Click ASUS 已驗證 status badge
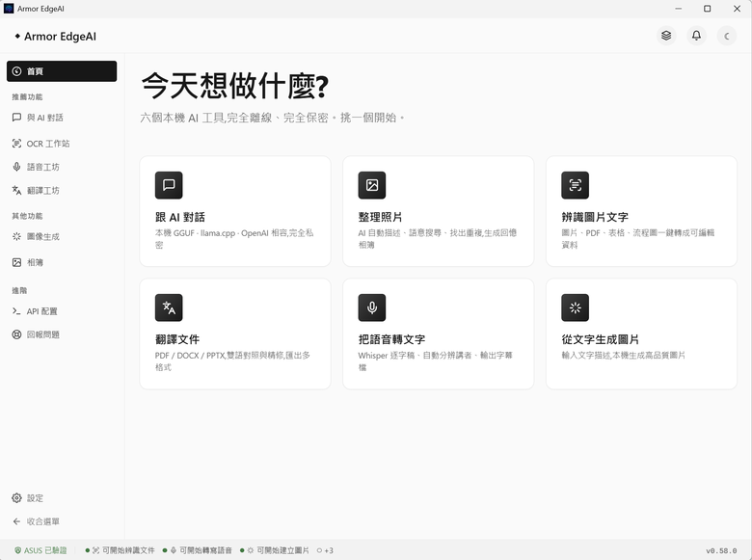This screenshot has height=560, width=752. click(40, 550)
